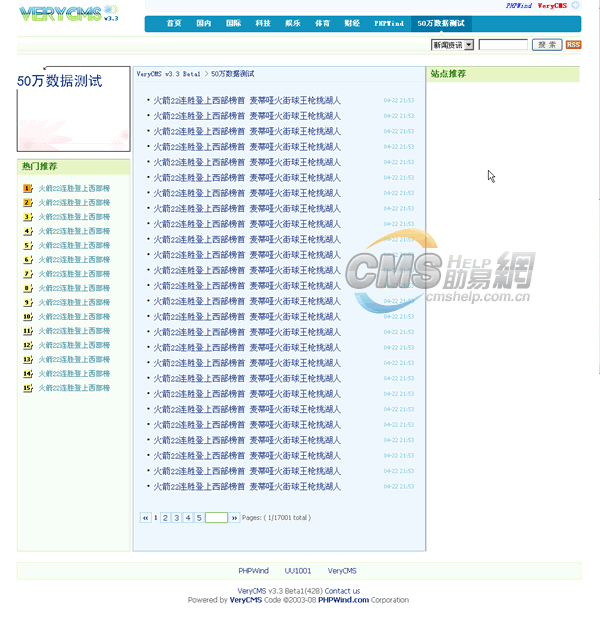Viewport: 600px width, 633px height.
Task: Open the UU1001 footer link
Action: point(297,571)
